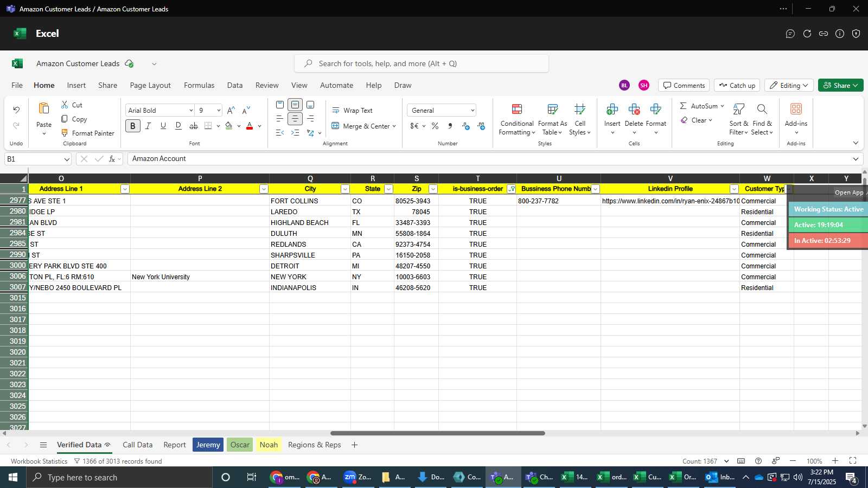Click the search tools box
Screen dimensions: 868x488
[422, 63]
